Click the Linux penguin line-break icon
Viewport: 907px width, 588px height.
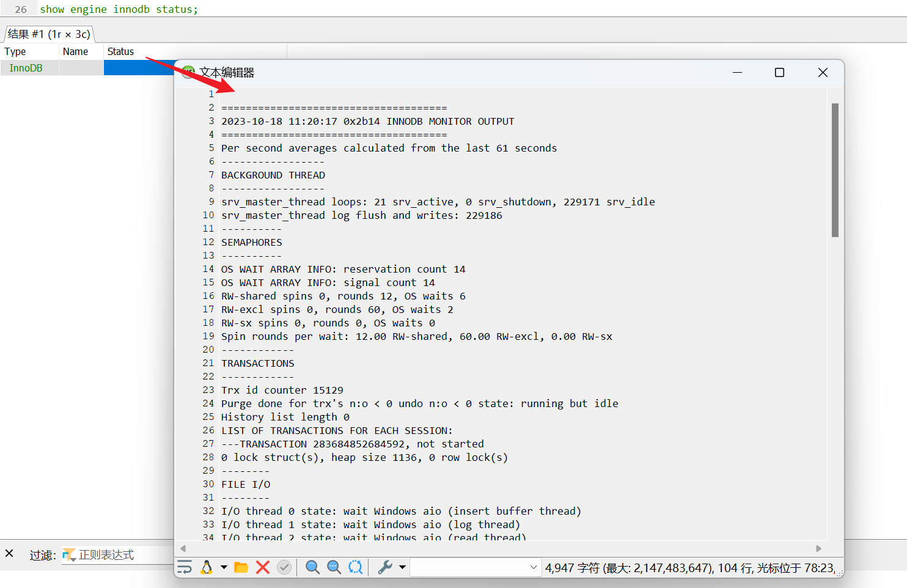pyautogui.click(x=207, y=567)
